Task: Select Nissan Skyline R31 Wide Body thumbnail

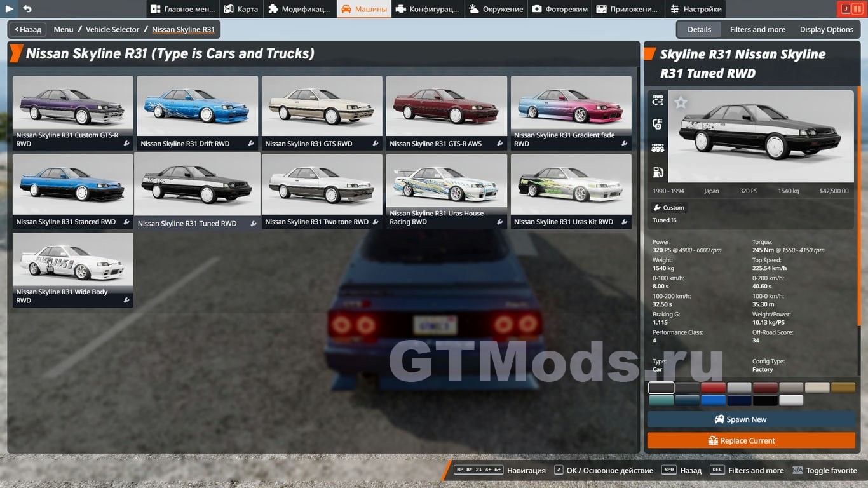Action: pos(73,261)
